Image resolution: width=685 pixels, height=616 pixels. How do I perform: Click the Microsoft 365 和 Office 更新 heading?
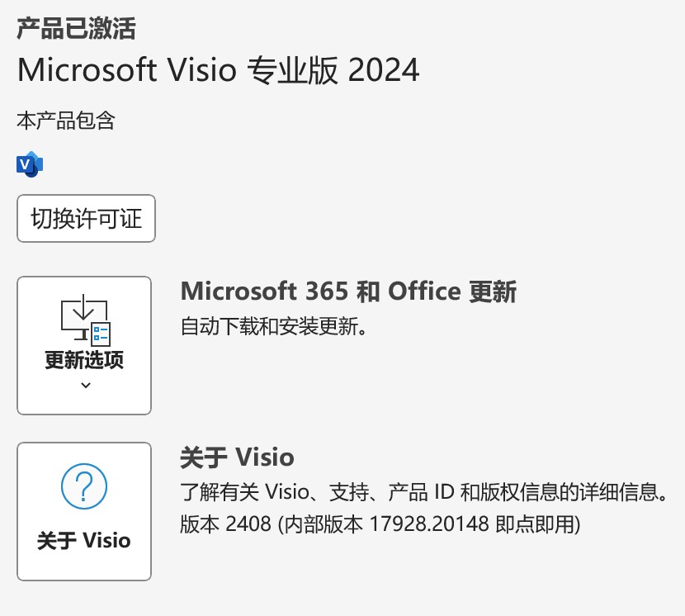click(348, 291)
